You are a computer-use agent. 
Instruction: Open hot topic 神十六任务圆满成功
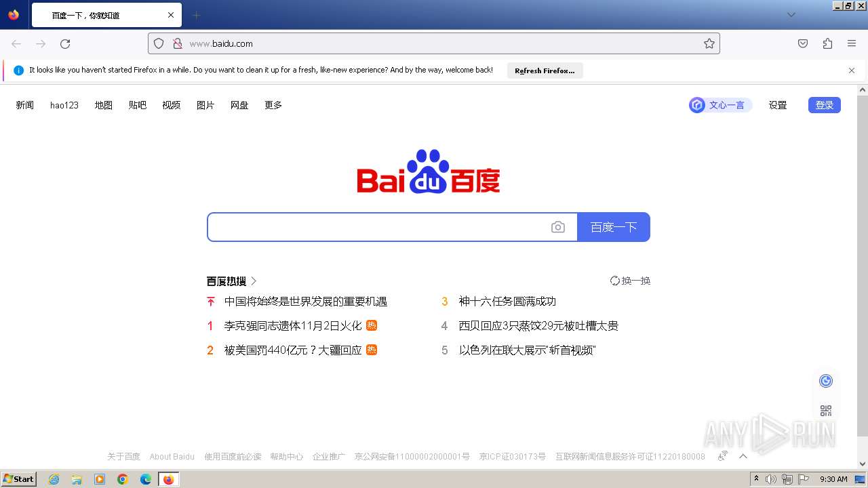pos(507,302)
